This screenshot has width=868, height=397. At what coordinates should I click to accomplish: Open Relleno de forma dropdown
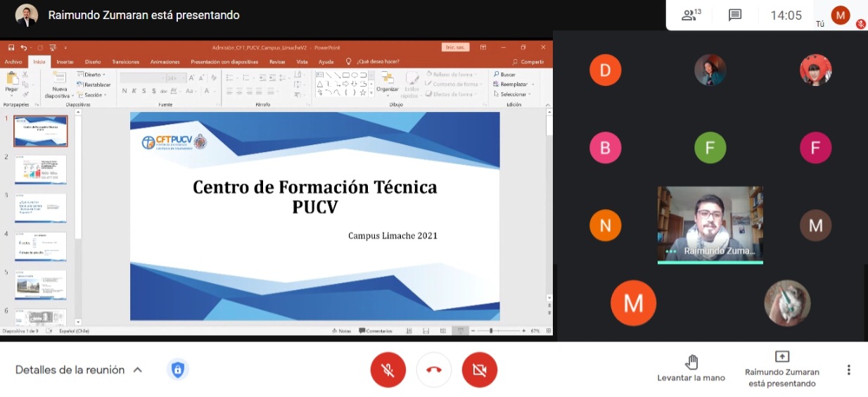tap(452, 75)
